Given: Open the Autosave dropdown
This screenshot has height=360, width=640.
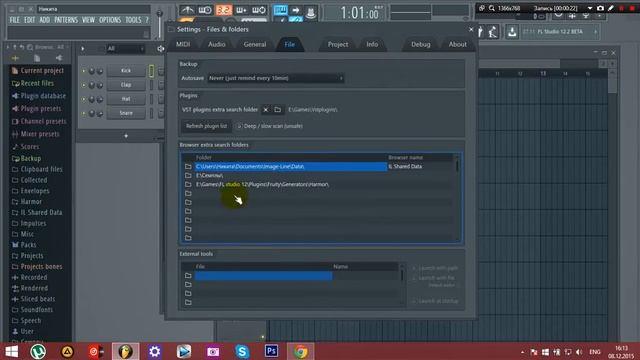Looking at the screenshot, I should (x=276, y=78).
